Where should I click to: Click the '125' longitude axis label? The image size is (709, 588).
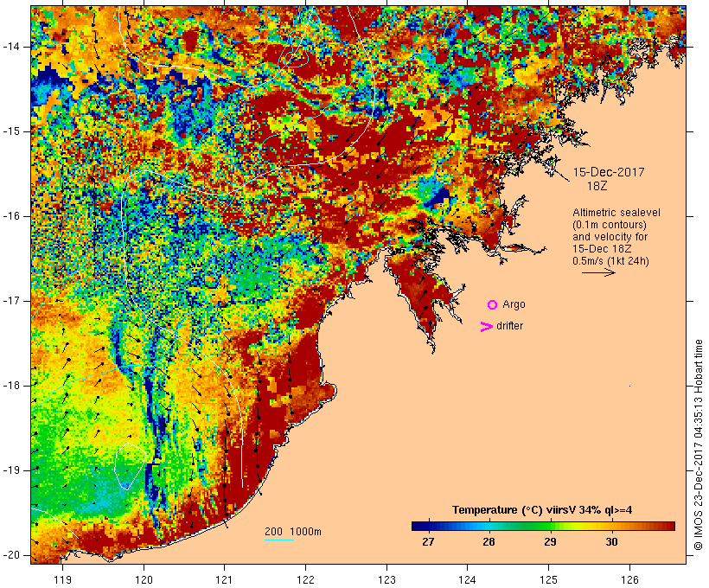click(x=548, y=580)
